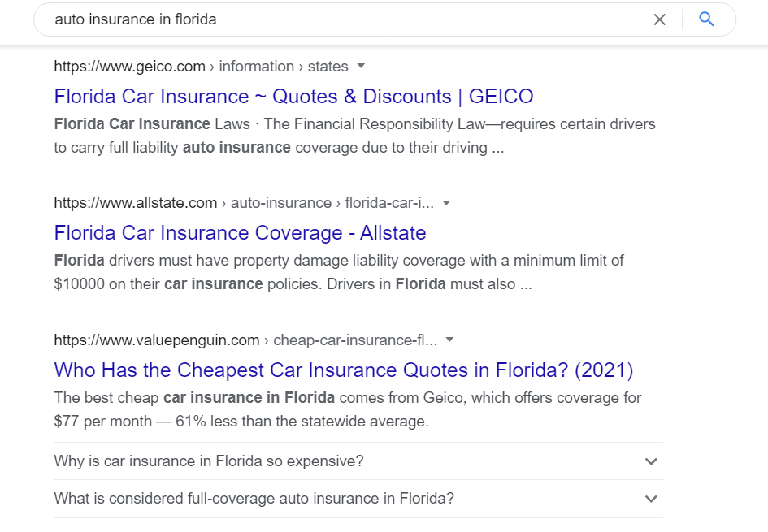Open 'Who Has the Cheapest Car Insurance Quotes' result
Viewport: 768px width, 532px height.
tap(343, 370)
